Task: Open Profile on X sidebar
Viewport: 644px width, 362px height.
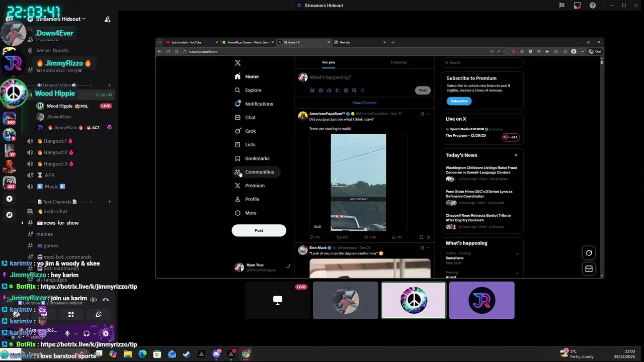Action: (x=247, y=199)
